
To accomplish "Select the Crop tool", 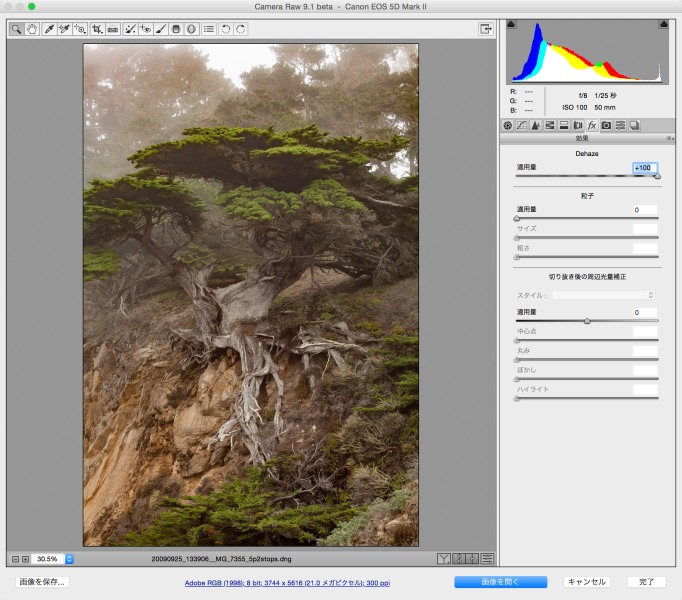I will click(97, 29).
